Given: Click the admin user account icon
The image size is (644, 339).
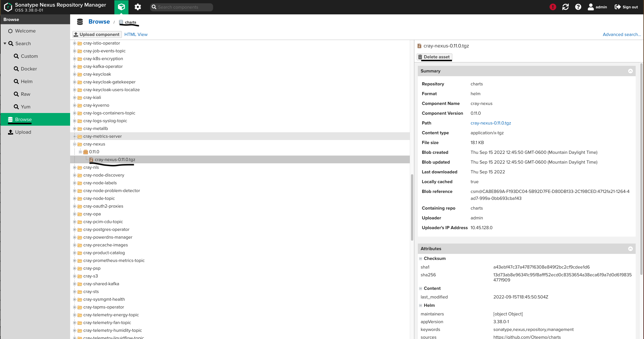Looking at the screenshot, I should pos(591,7).
